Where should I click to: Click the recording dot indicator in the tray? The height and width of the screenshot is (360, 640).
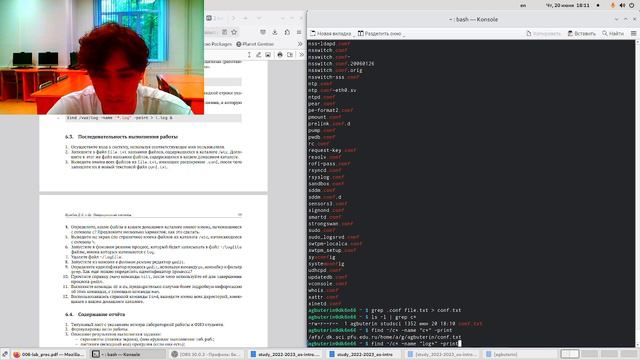click(598, 5)
